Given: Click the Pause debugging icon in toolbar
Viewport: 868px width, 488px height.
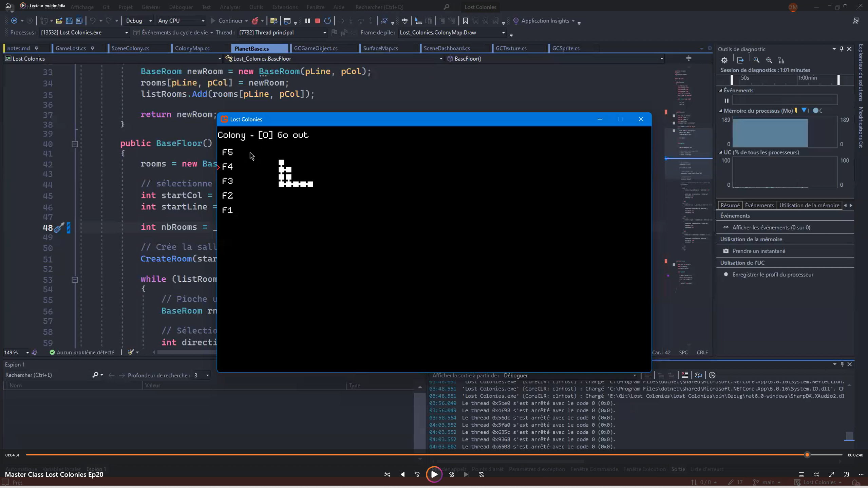Looking at the screenshot, I should (307, 21).
